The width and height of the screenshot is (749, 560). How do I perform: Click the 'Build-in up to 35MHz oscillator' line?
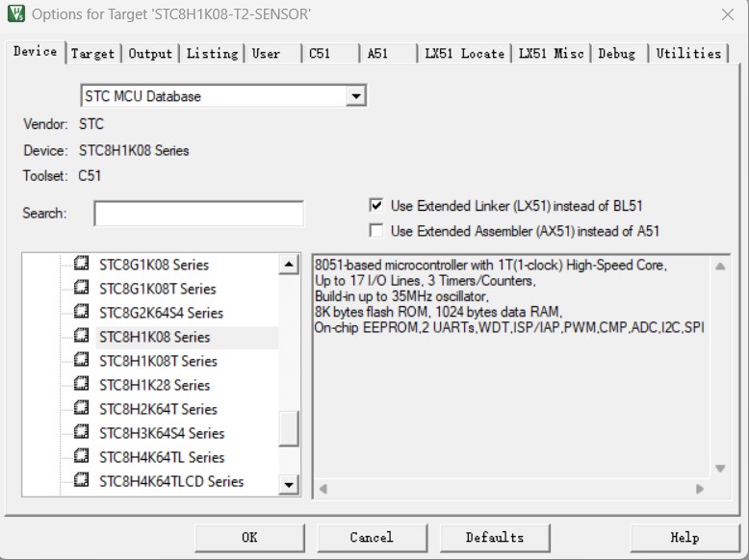(401, 296)
